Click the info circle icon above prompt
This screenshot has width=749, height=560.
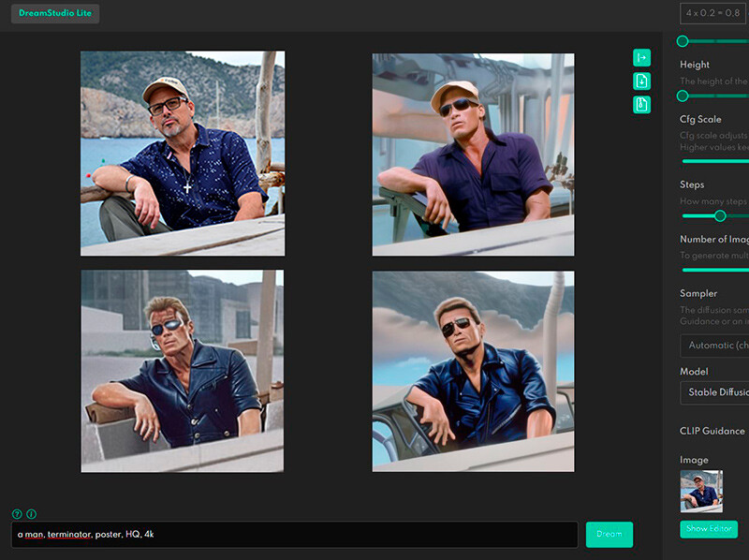(31, 514)
